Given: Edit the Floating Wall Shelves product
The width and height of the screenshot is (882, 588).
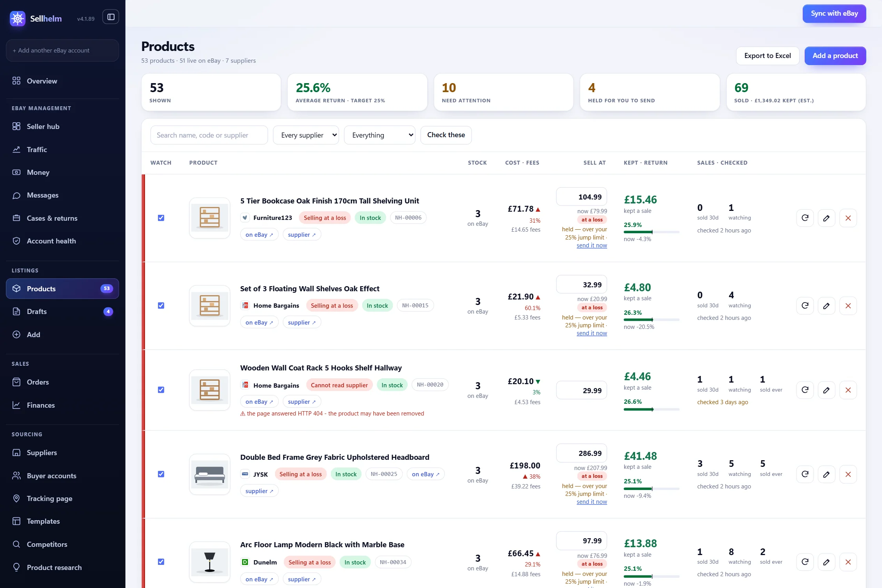Looking at the screenshot, I should pyautogui.click(x=826, y=306).
